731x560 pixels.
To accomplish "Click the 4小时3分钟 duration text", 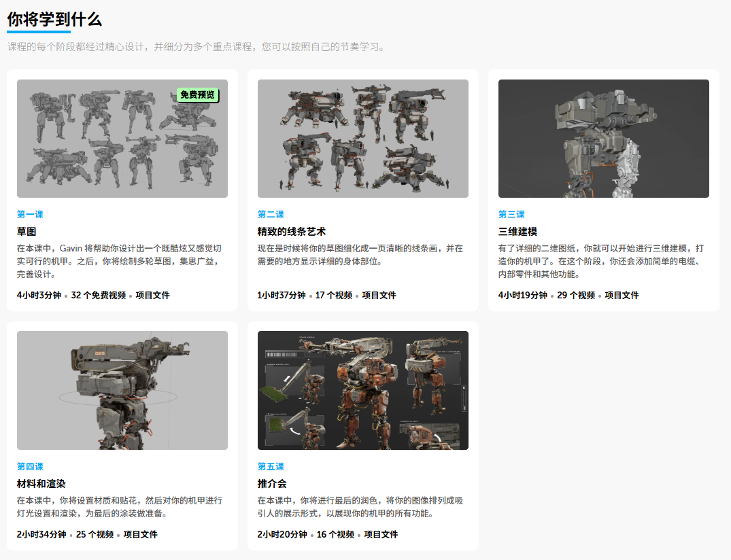I will click(39, 296).
